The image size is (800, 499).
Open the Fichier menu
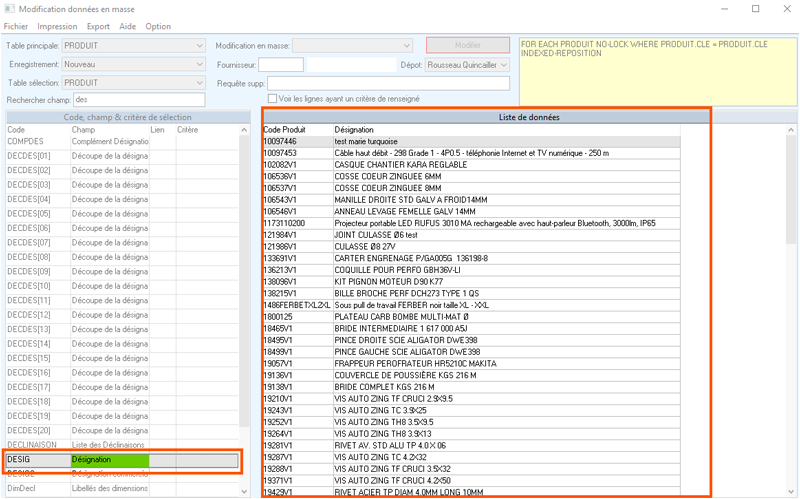[x=16, y=27]
